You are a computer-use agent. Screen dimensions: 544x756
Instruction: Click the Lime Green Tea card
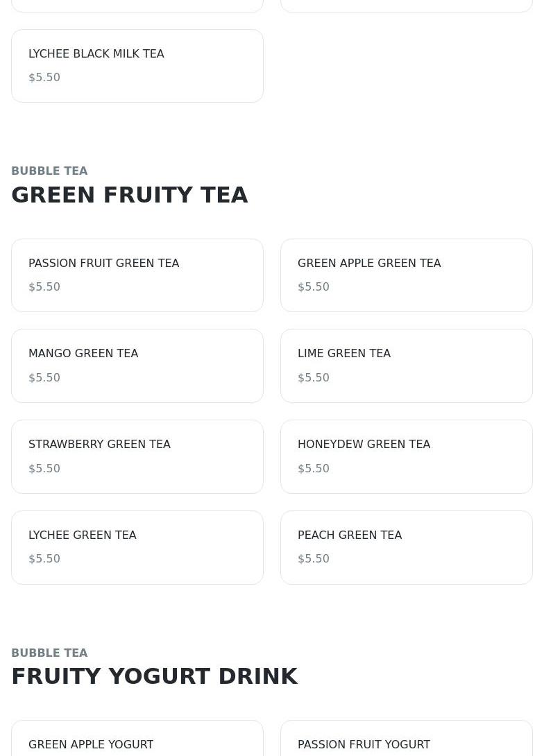[x=407, y=366]
